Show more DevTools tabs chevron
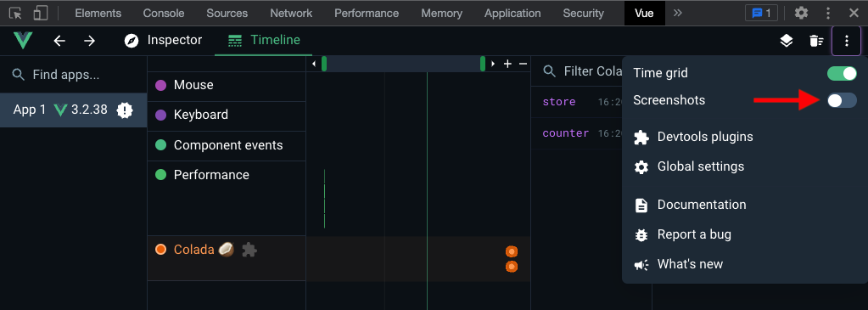This screenshot has width=868, height=310. [x=678, y=13]
